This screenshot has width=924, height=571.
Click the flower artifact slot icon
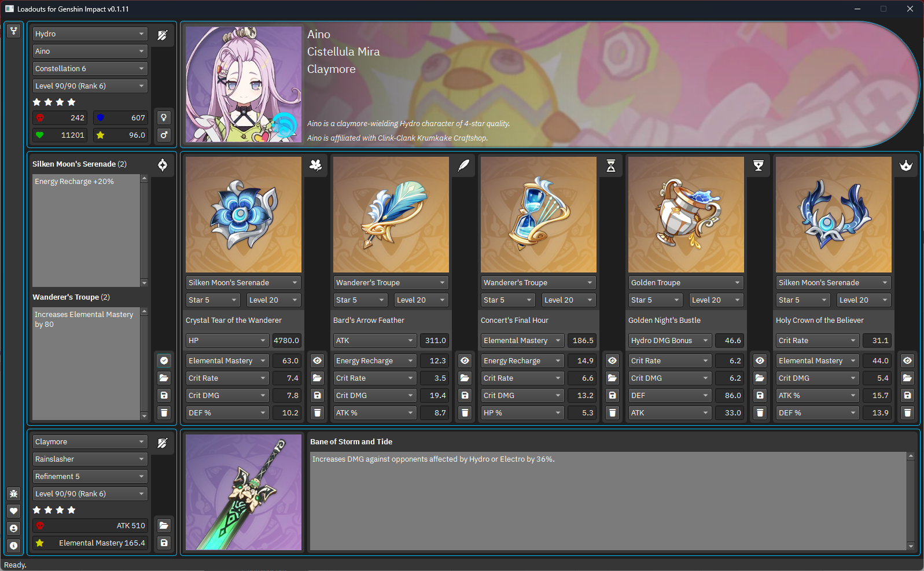[316, 165]
